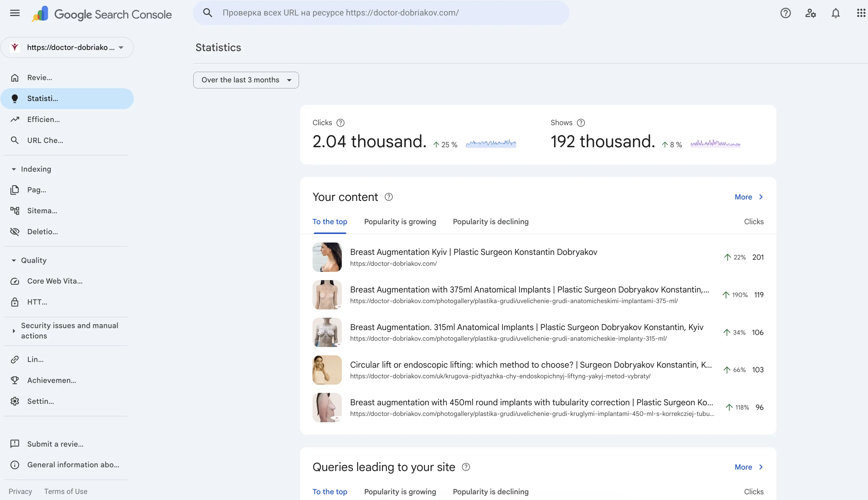
Task: Open the Google apps grid
Action: pyautogui.click(x=861, y=13)
